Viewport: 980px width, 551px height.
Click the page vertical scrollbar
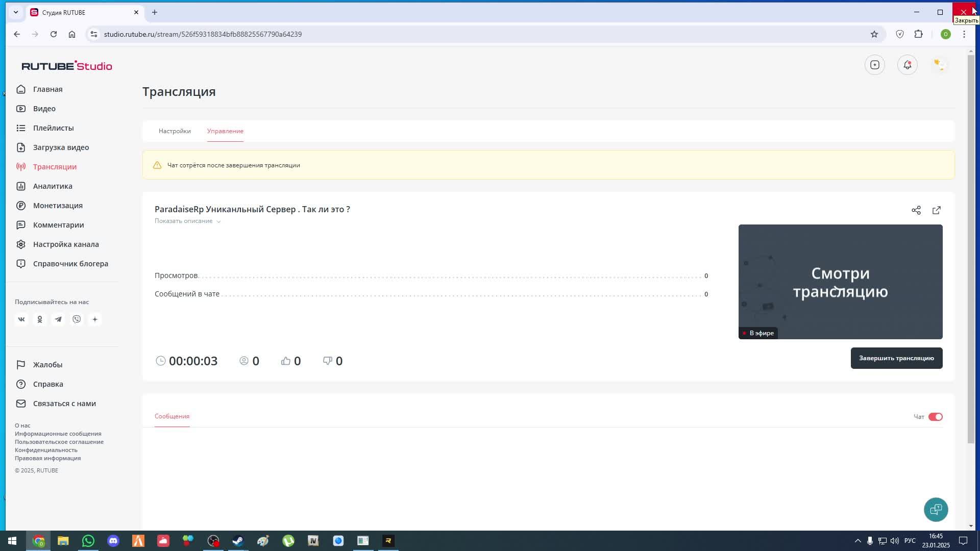[971, 249]
